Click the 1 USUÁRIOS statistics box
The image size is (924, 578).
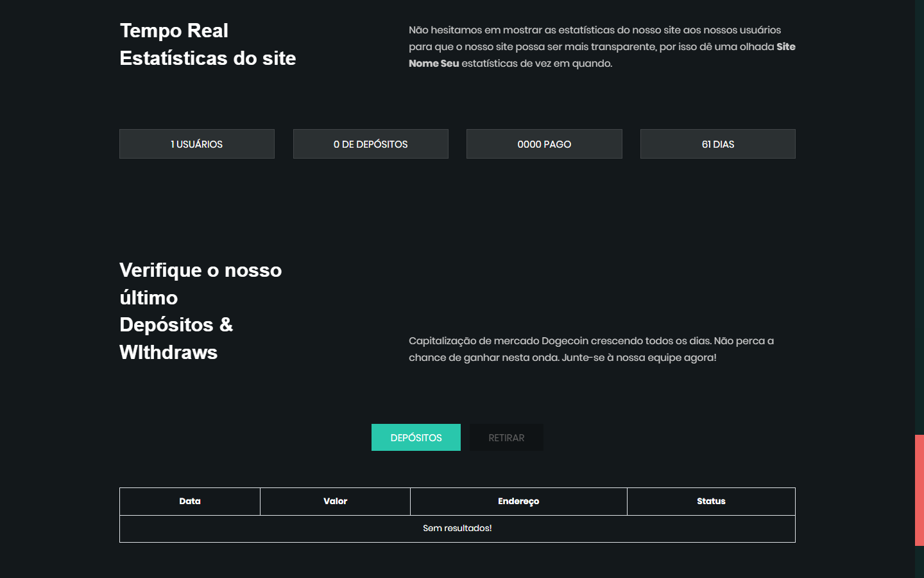tap(196, 144)
